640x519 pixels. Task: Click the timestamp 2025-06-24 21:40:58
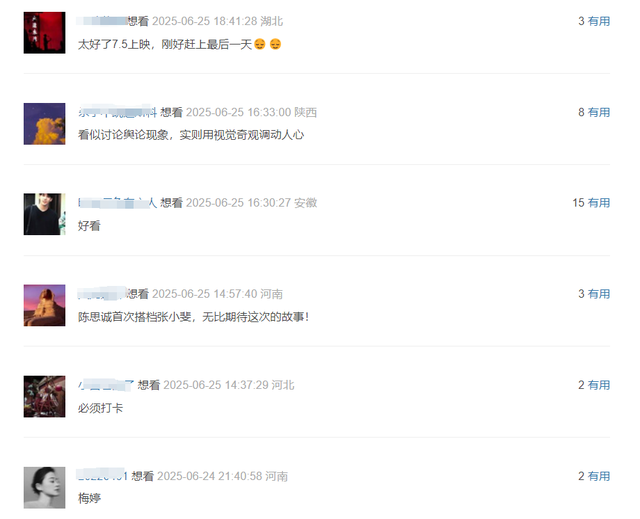209,476
